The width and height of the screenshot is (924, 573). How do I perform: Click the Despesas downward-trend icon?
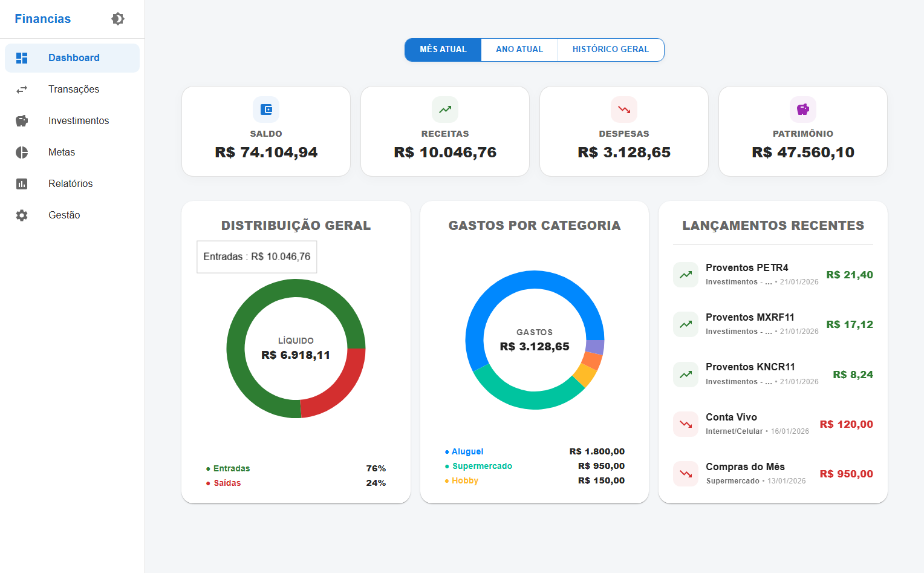(623, 110)
